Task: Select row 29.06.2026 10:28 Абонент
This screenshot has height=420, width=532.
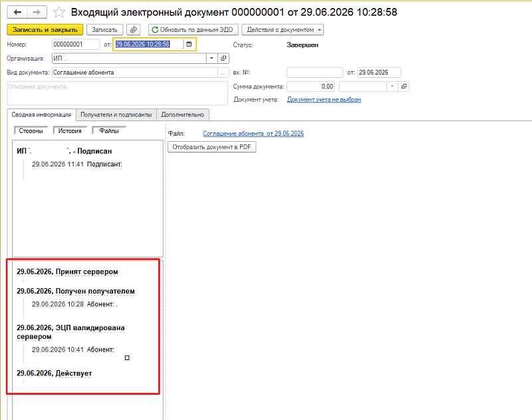Action: point(74,304)
